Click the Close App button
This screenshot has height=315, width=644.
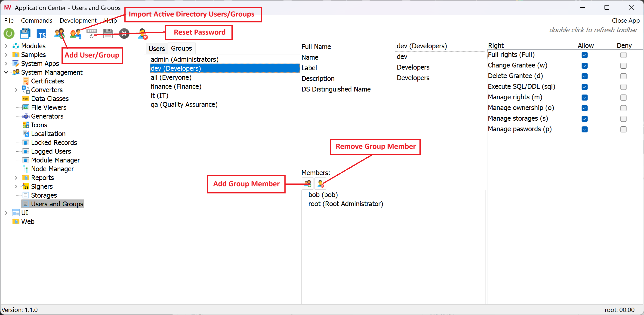pos(625,21)
